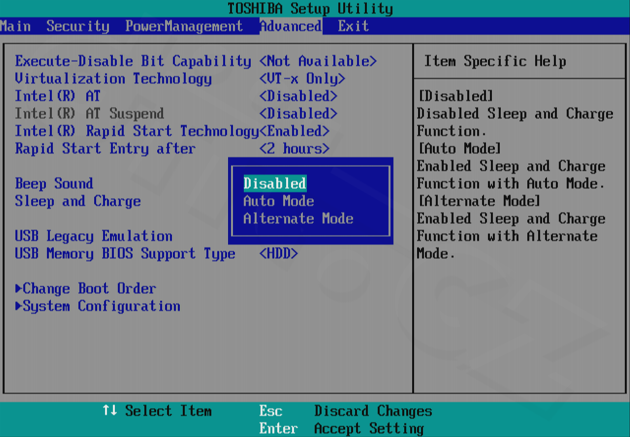Click the Enter key hint
Screen dimensions: 630x437
[x=278, y=429]
